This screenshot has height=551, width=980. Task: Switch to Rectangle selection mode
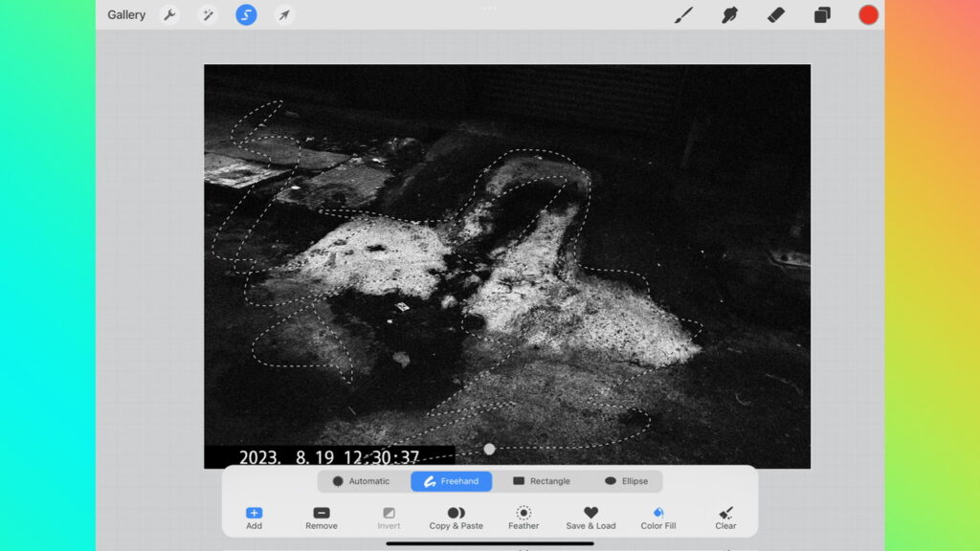click(542, 481)
